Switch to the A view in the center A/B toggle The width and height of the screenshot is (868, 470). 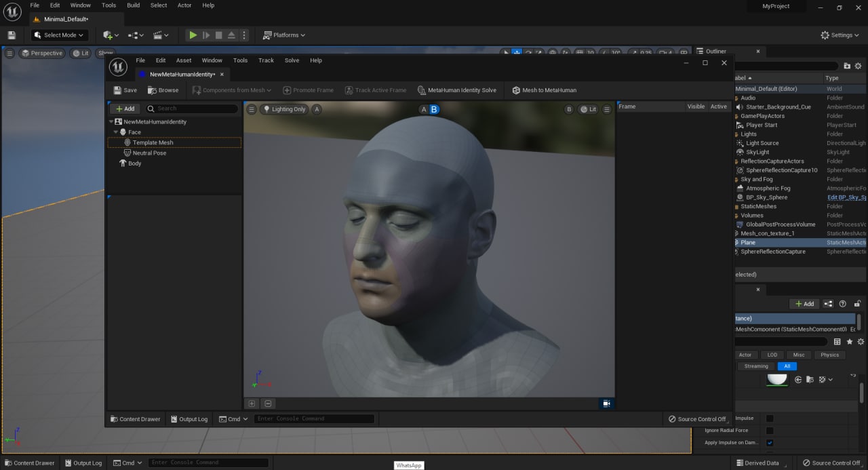click(424, 109)
